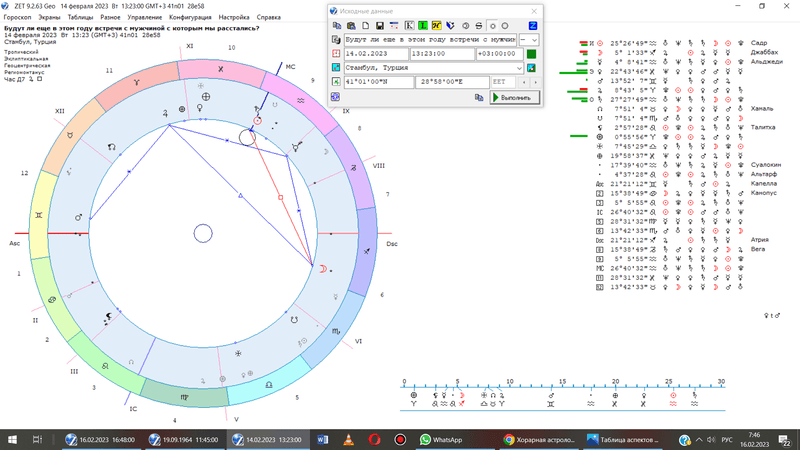The width and height of the screenshot is (800, 450).
Task: Open the Настройка menu
Action: coord(232,18)
